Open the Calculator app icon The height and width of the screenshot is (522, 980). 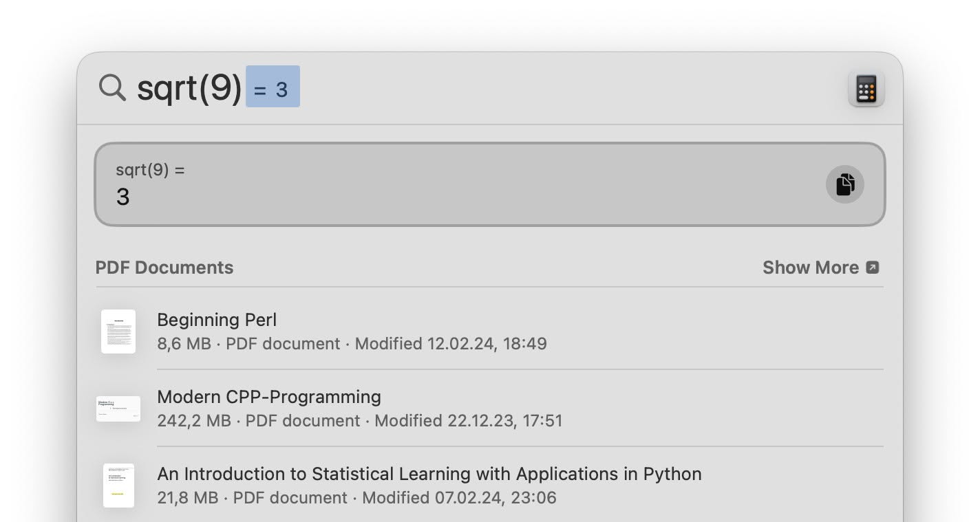point(866,89)
